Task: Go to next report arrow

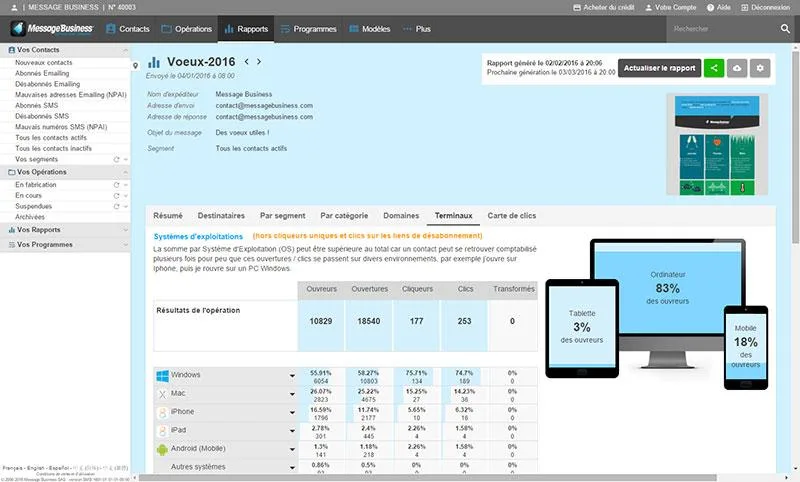Action: point(259,61)
